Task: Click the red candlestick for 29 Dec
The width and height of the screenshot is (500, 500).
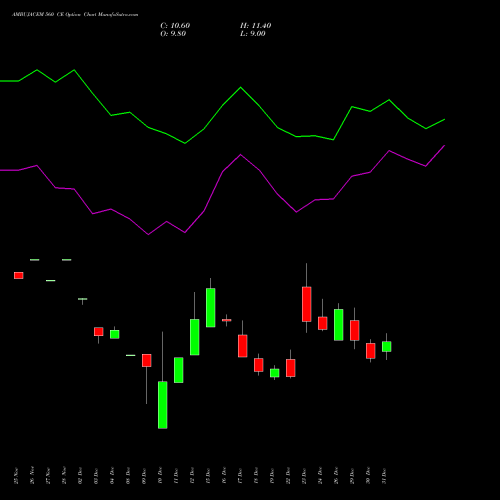Action: click(355, 330)
